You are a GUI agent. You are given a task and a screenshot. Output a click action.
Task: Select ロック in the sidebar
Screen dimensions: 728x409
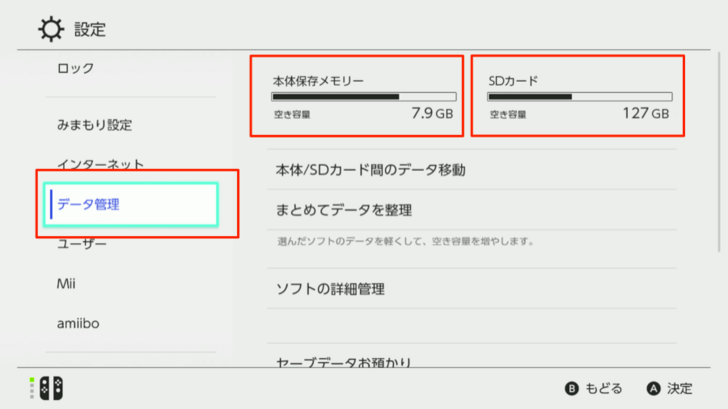point(75,68)
